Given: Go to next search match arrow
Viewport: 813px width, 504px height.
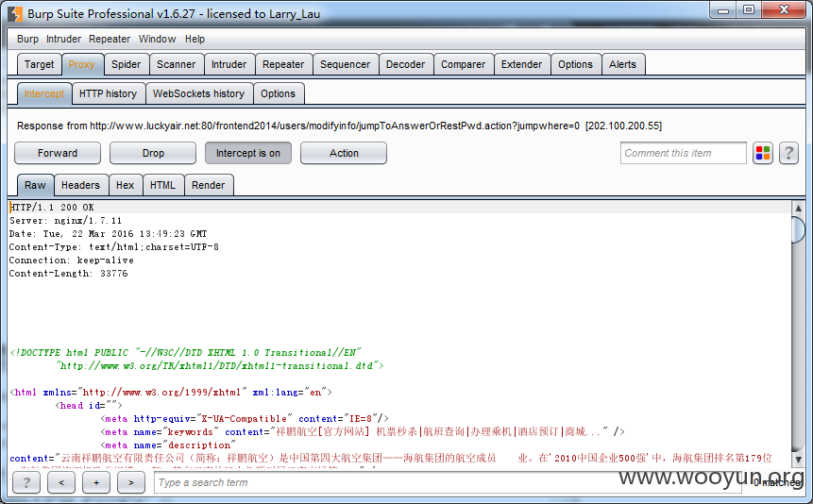Looking at the screenshot, I should pos(131,482).
